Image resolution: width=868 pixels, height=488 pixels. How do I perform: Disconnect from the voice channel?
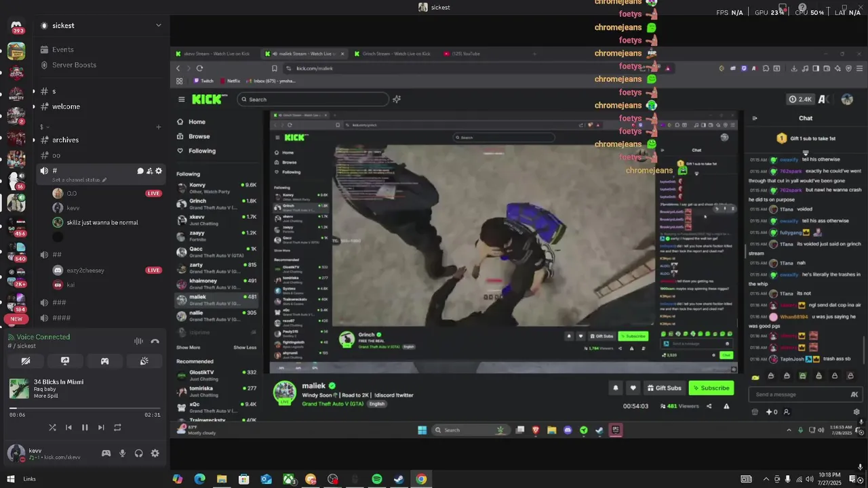[x=155, y=342]
